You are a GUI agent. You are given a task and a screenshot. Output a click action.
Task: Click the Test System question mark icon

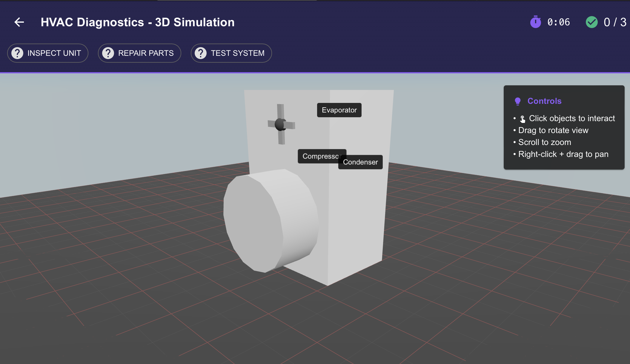[201, 53]
